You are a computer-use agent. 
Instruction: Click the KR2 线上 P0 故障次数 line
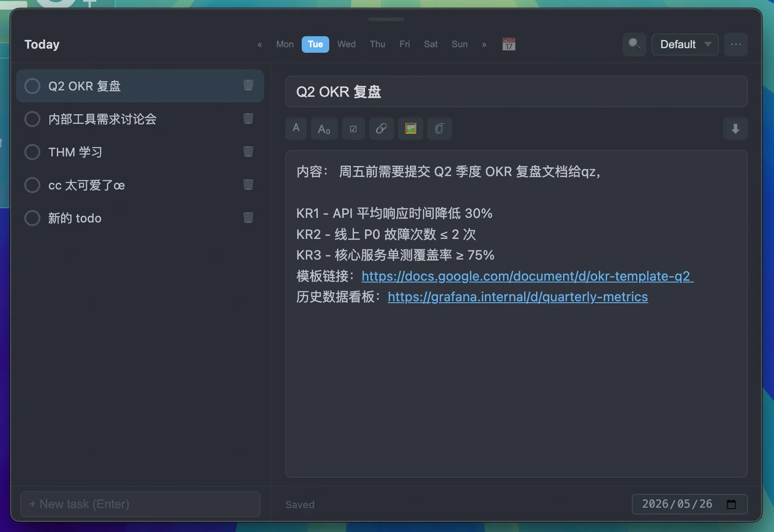coord(386,234)
